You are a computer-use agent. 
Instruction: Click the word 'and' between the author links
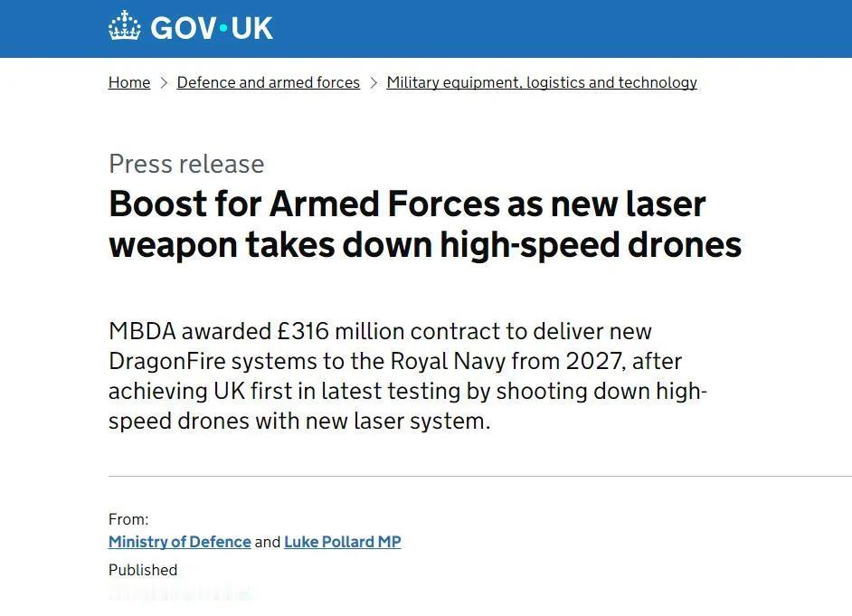(x=267, y=541)
